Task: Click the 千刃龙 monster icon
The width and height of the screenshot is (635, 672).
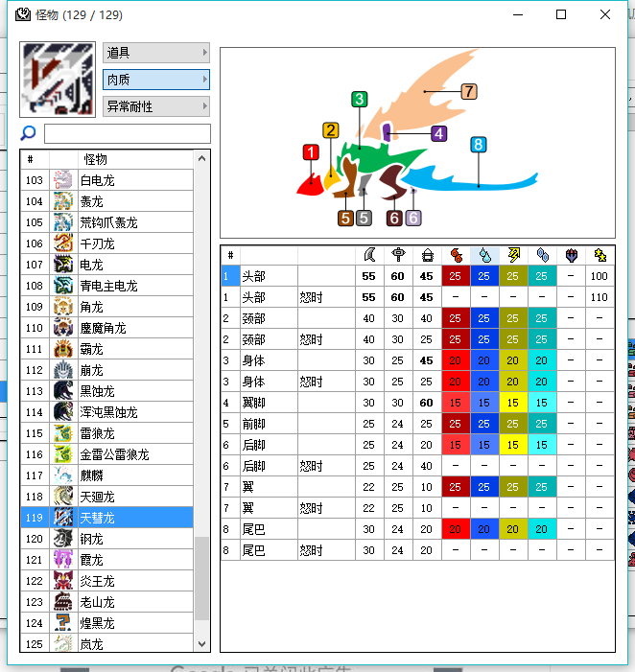Action: [63, 243]
